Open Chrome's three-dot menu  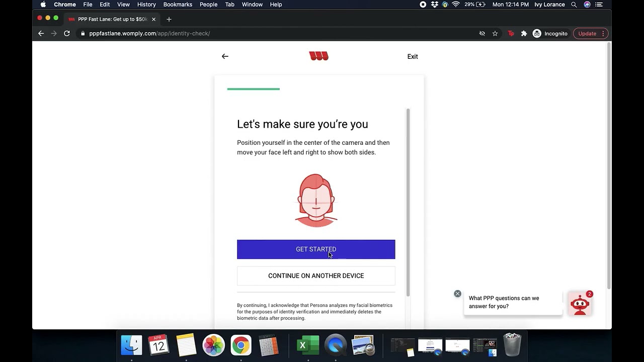click(603, 33)
